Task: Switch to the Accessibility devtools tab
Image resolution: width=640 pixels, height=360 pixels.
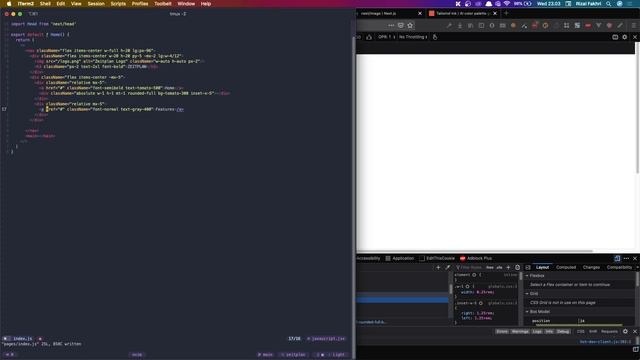Action: (x=368, y=258)
